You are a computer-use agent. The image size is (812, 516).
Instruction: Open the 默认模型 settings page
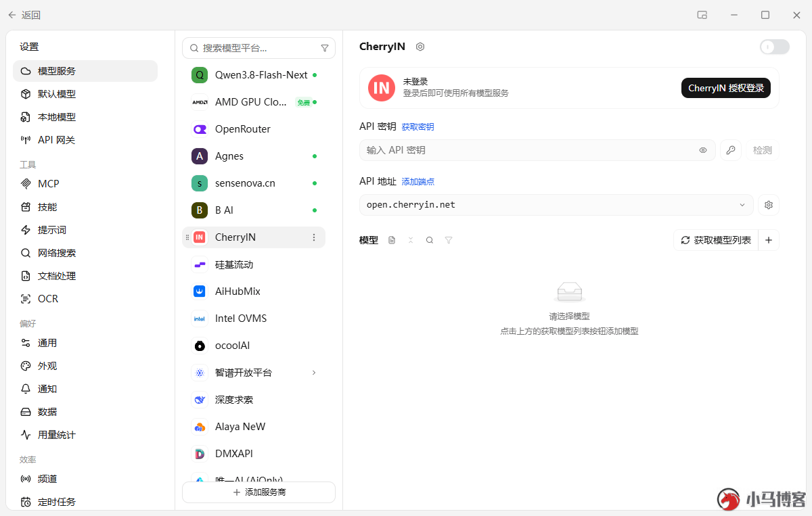tap(85, 94)
